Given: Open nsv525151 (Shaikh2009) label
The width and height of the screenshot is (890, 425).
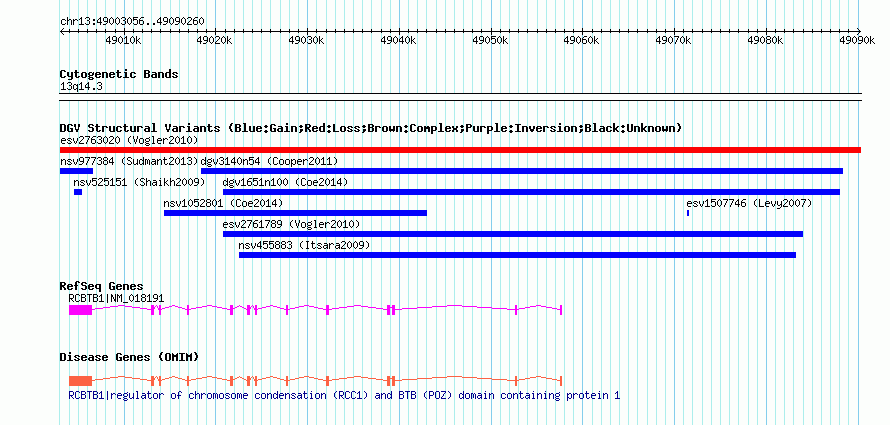Looking at the screenshot, I should tap(139, 182).
